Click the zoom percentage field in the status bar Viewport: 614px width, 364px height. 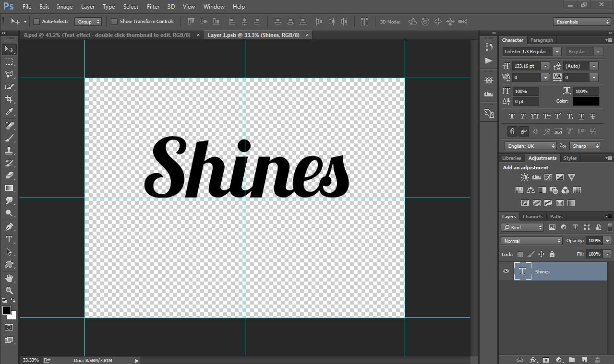click(x=30, y=360)
